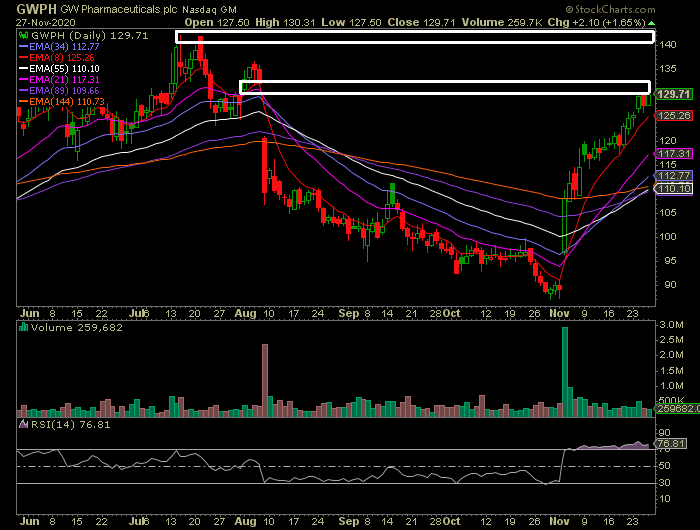
Task: Select the RSI(14) 76.81 panel label
Action: pos(70,425)
